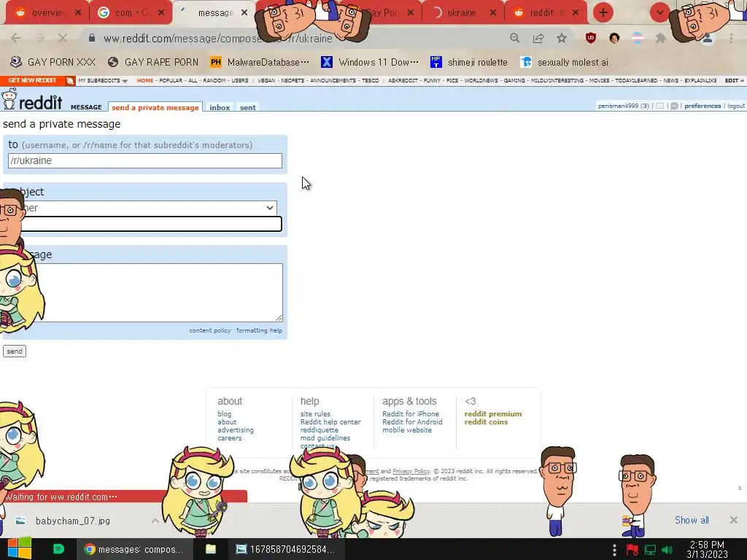Open the site rules footer link

click(315, 414)
